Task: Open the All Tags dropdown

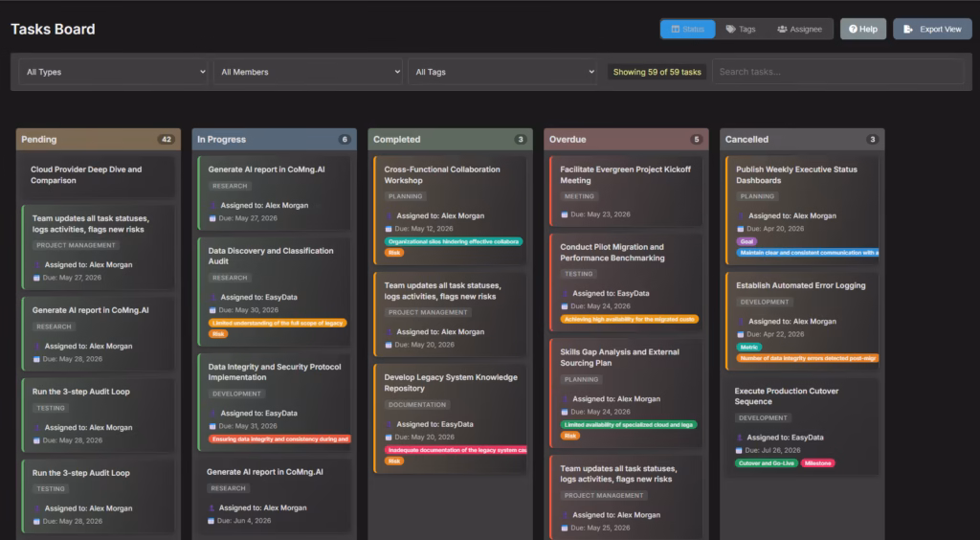Action: tap(503, 72)
